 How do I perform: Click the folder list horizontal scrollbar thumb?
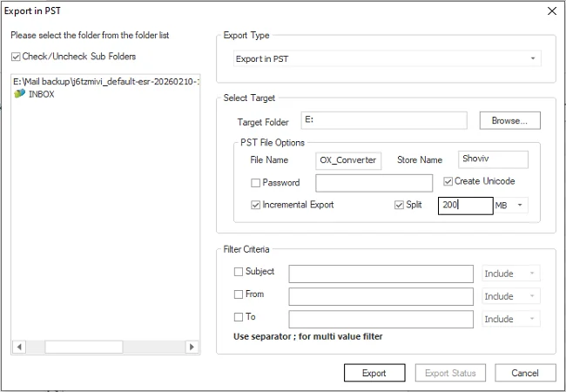click(84, 348)
